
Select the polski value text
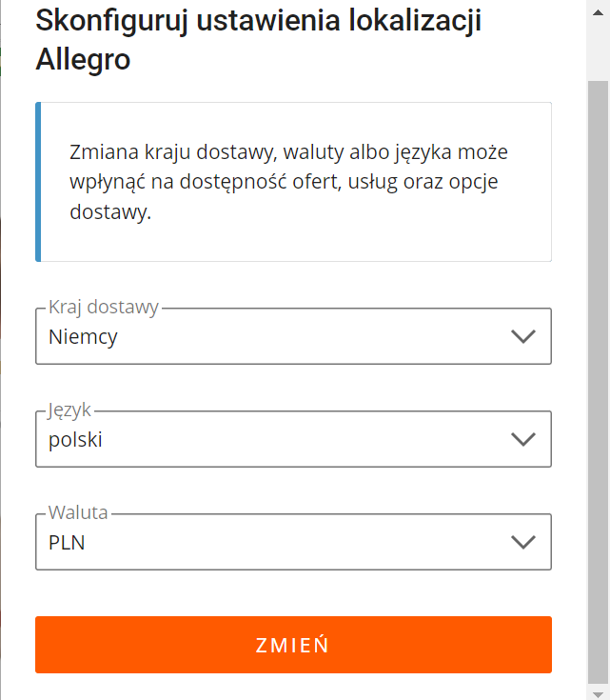75,440
